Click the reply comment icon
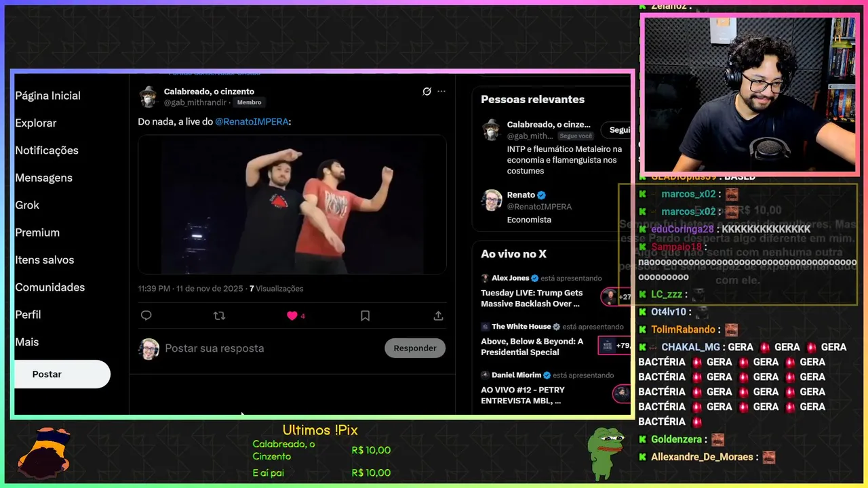The image size is (868, 488). [x=146, y=316]
